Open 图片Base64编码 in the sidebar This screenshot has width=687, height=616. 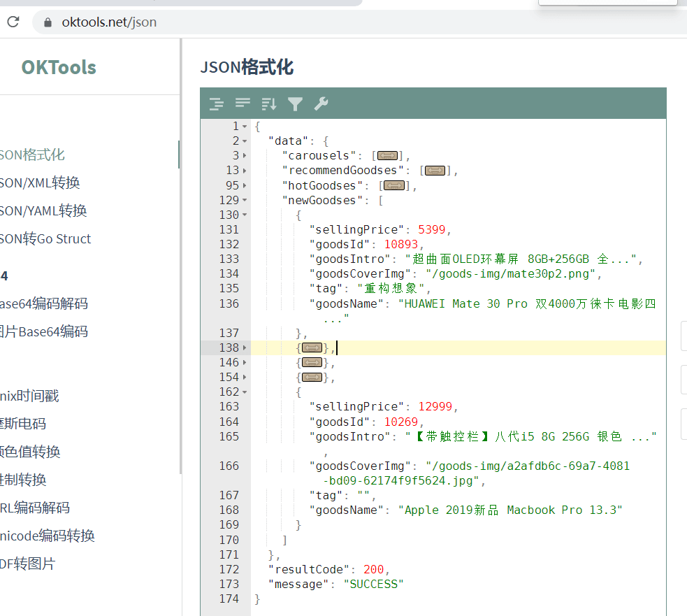point(44,331)
